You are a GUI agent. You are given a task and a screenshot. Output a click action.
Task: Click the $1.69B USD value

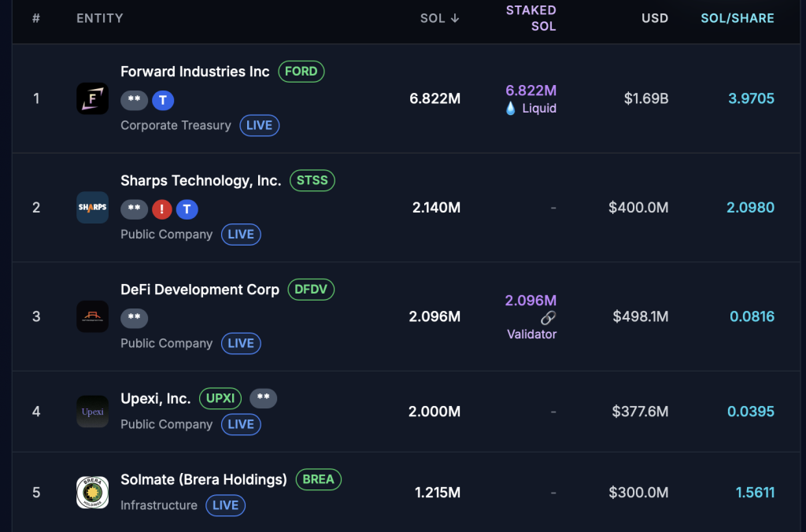[646, 98]
